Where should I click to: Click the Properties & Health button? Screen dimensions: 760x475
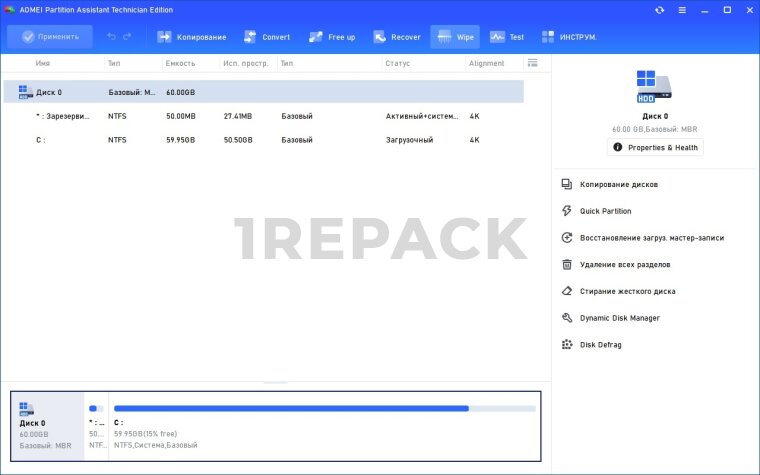[655, 147]
